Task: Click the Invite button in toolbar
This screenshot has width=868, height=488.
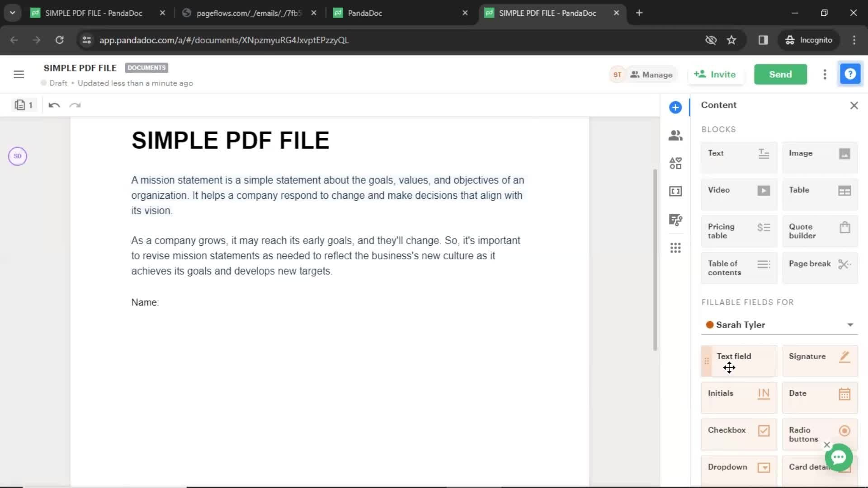Action: point(717,74)
